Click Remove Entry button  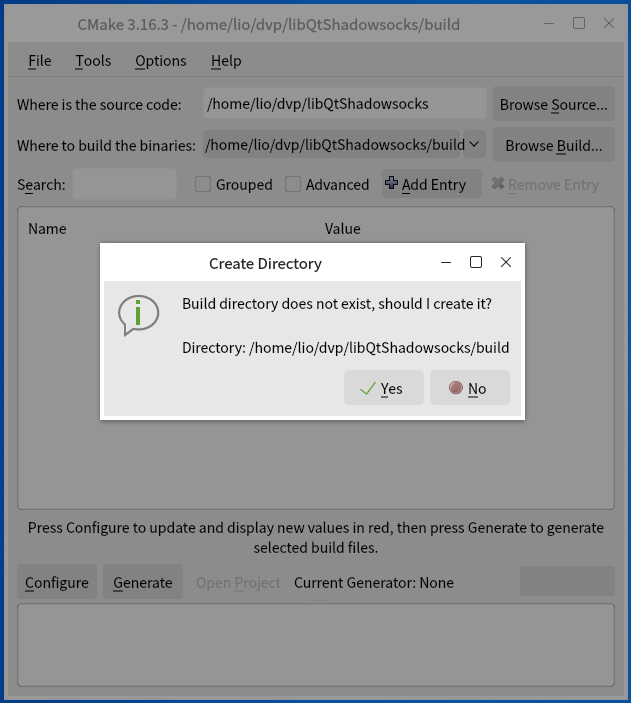coord(545,184)
